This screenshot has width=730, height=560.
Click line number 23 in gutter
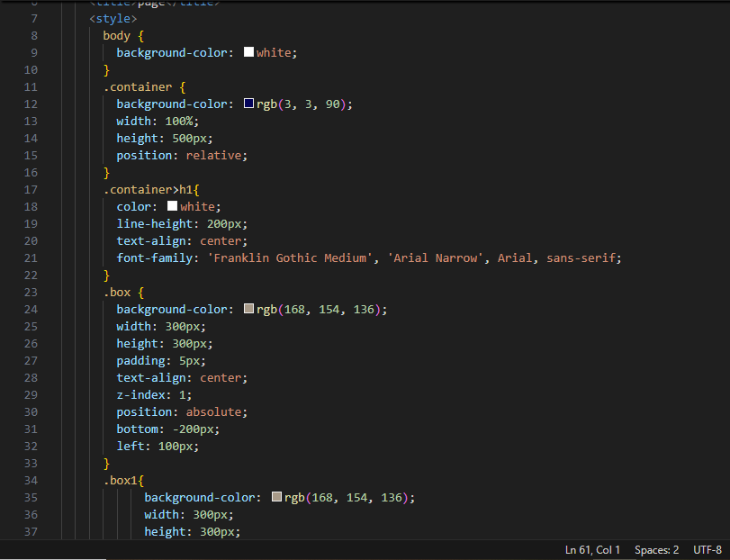[31, 293]
